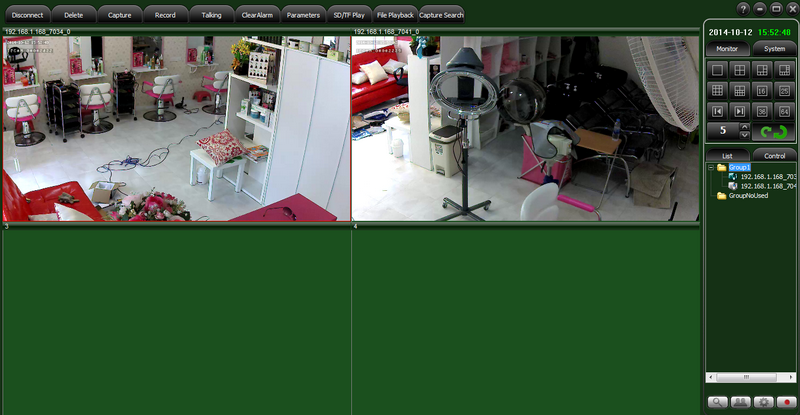Choose the 8-split view layout icon
800x415 pixels.
784,70
